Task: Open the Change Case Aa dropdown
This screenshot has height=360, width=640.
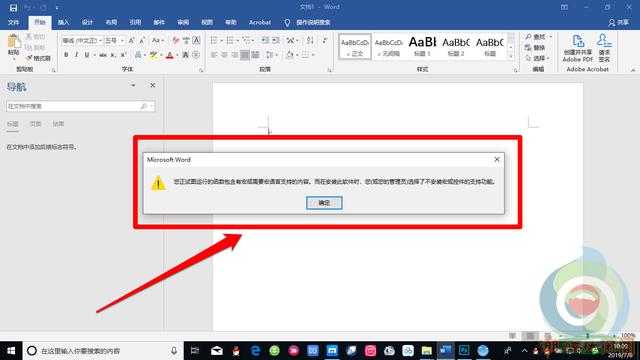Action: 158,40
